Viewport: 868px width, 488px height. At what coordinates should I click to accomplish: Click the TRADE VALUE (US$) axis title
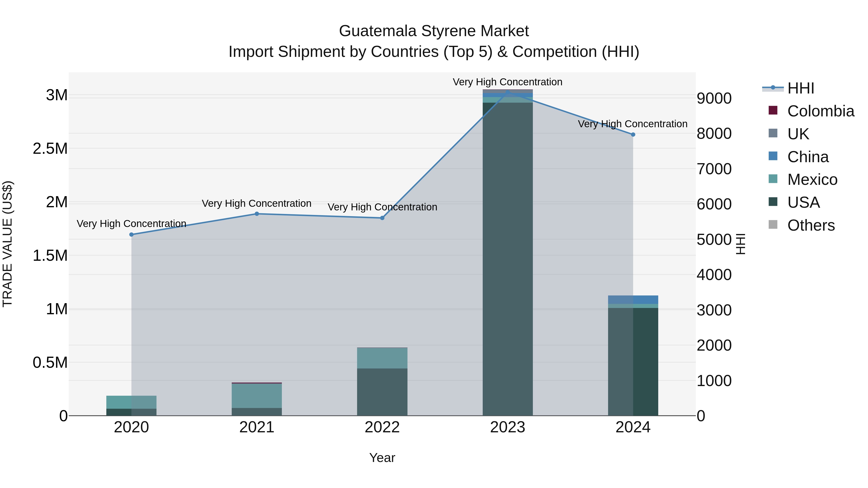click(7, 244)
